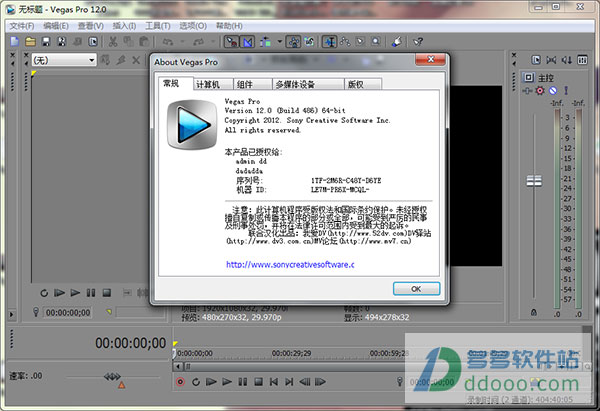Click the trimmer timecode field 00:00:00;00
Screen dimensions: 600x411
[x=68, y=313]
